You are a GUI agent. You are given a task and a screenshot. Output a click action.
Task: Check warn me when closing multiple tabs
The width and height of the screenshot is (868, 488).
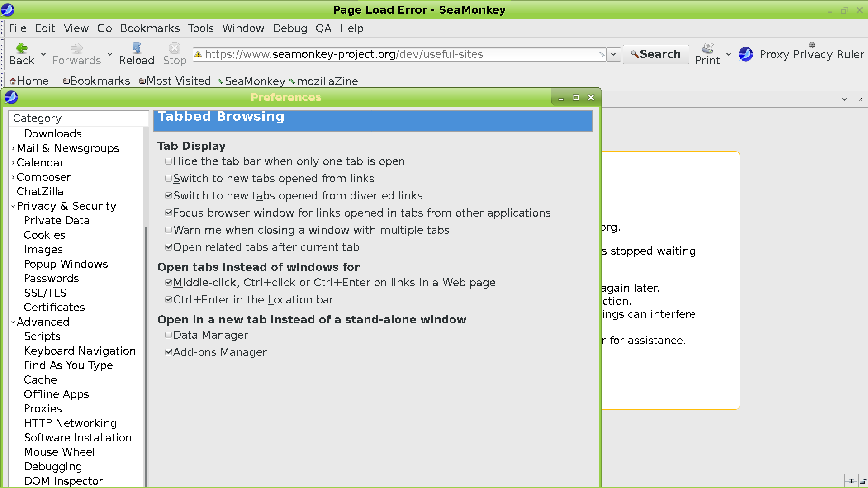[x=168, y=230]
